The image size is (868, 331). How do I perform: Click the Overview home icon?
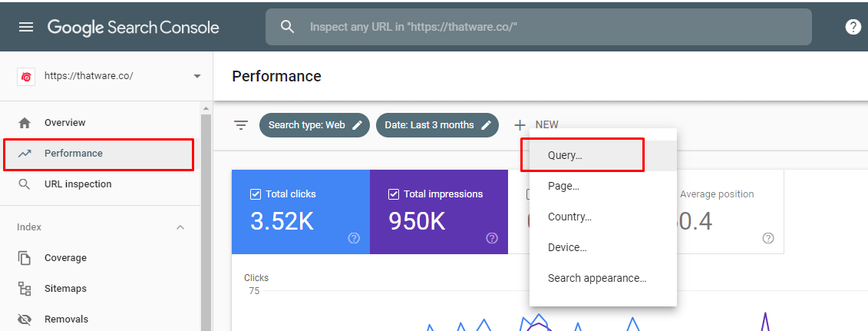25,123
